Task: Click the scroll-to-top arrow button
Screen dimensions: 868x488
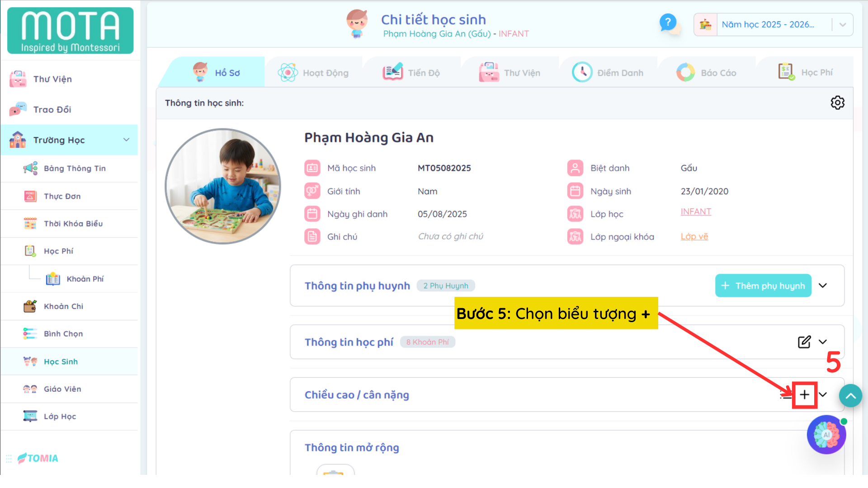Action: tap(850, 396)
